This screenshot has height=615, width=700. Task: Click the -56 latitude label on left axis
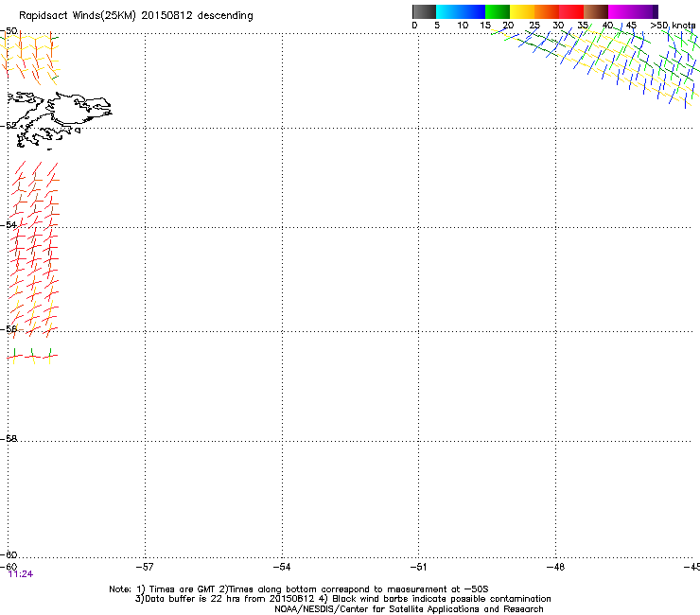9,329
